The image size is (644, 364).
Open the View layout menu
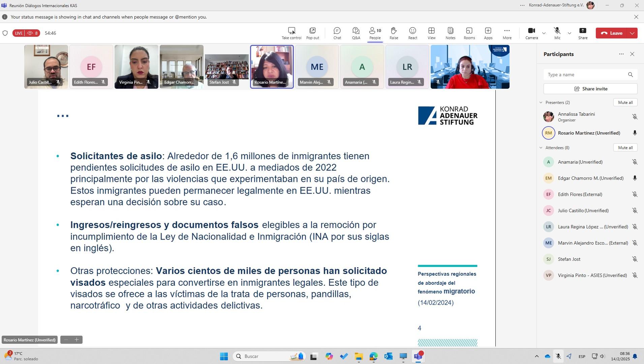(x=431, y=33)
